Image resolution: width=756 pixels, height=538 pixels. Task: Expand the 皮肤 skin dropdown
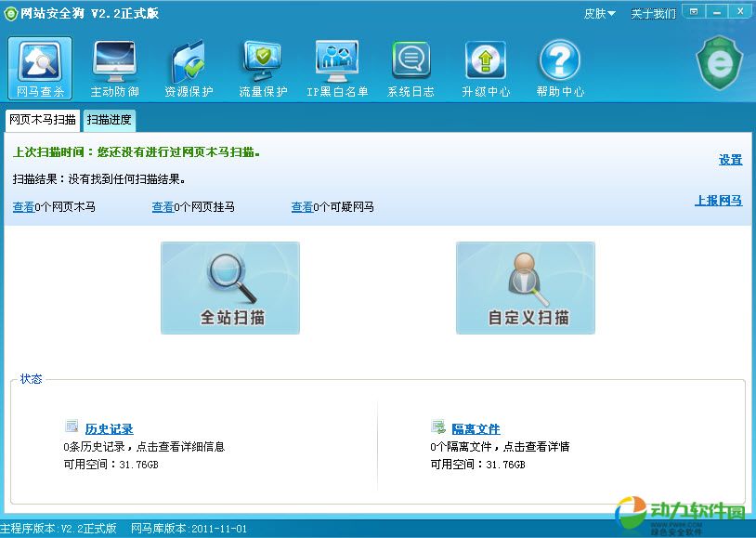[599, 14]
